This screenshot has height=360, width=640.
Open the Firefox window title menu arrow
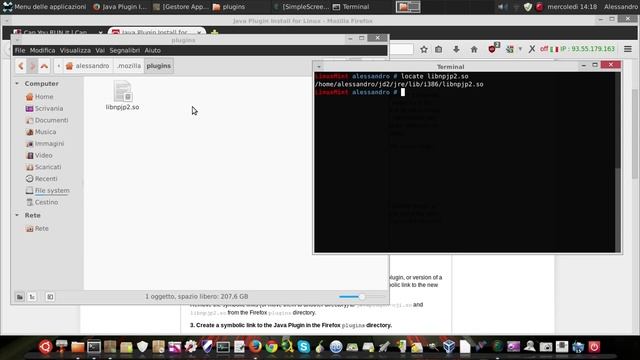point(7,21)
